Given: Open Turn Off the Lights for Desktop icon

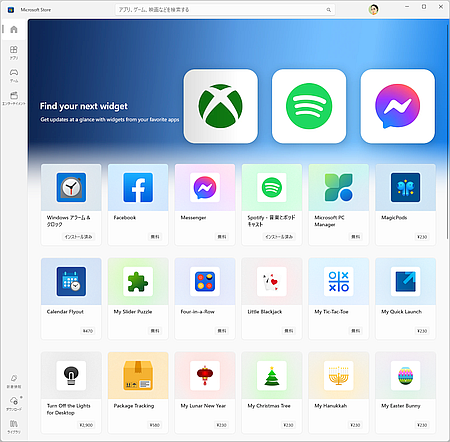Looking at the screenshot, I should pos(71,375).
